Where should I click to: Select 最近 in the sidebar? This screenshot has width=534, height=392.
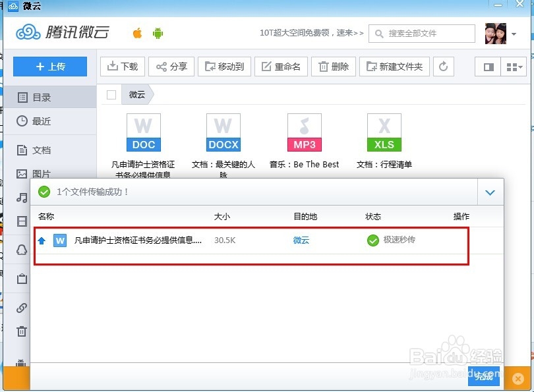[49, 121]
